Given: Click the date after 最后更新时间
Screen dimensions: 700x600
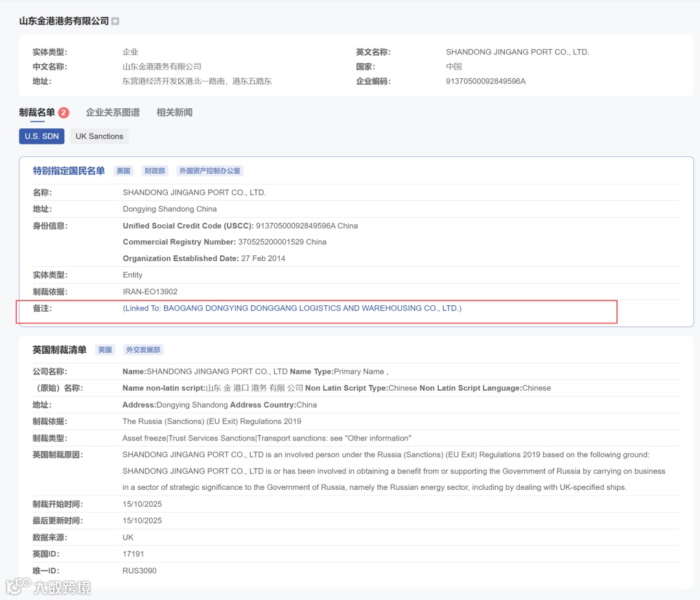Looking at the screenshot, I should (142, 520).
